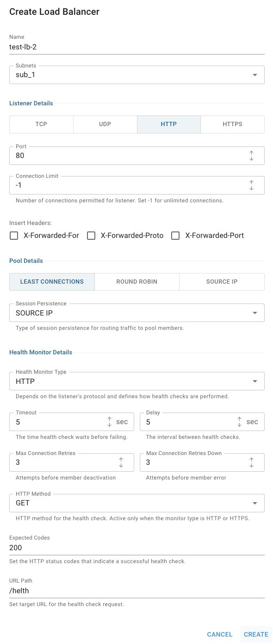Check the X-Forwarded-Proto checkbox
This screenshot has height=644, width=273.
pyautogui.click(x=91, y=236)
